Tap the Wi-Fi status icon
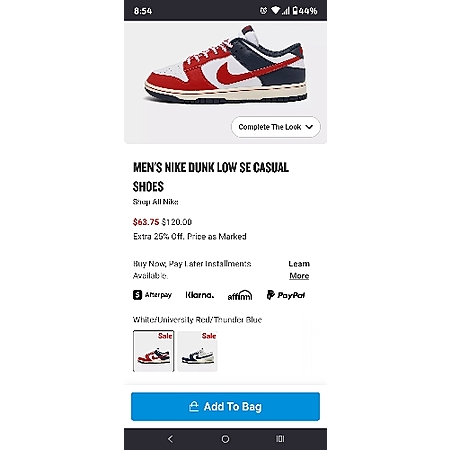 click(275, 11)
